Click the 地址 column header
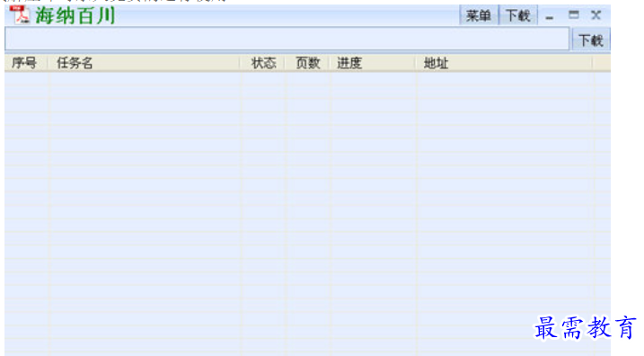 (505, 63)
